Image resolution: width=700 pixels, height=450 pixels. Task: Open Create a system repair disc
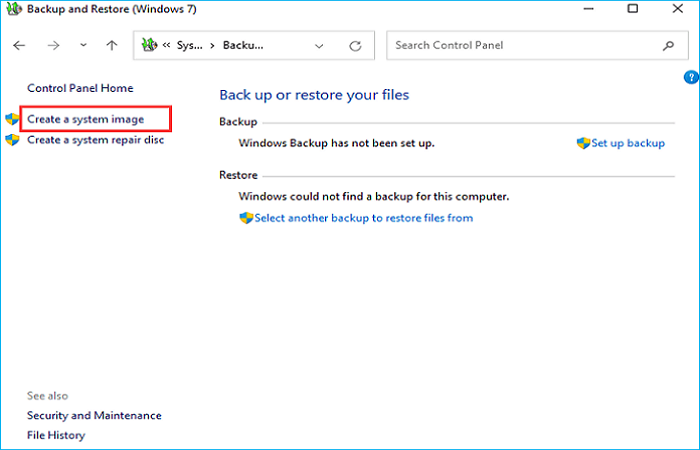(x=95, y=140)
